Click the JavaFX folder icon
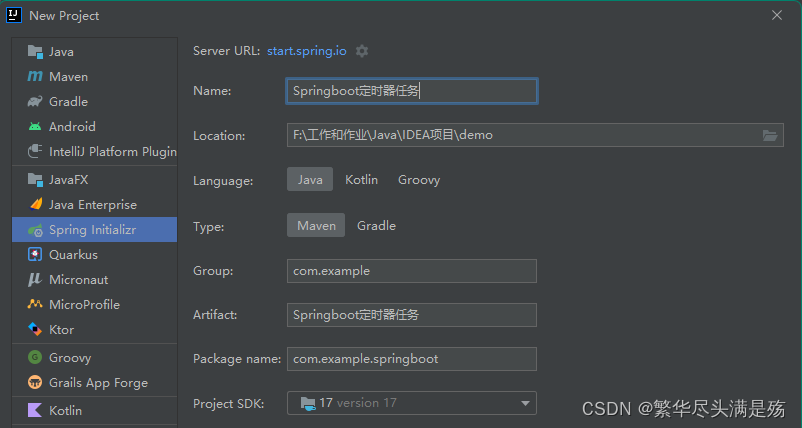Viewport: 802px width, 428px height. [x=35, y=179]
